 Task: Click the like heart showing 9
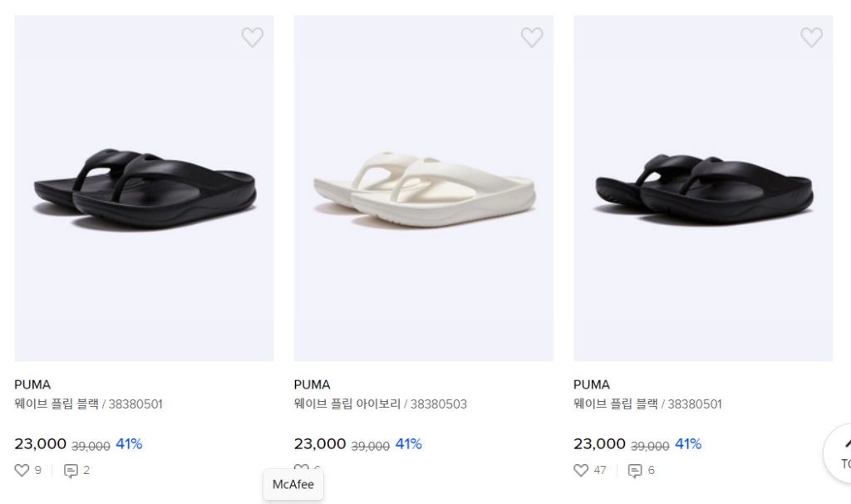coord(22,471)
